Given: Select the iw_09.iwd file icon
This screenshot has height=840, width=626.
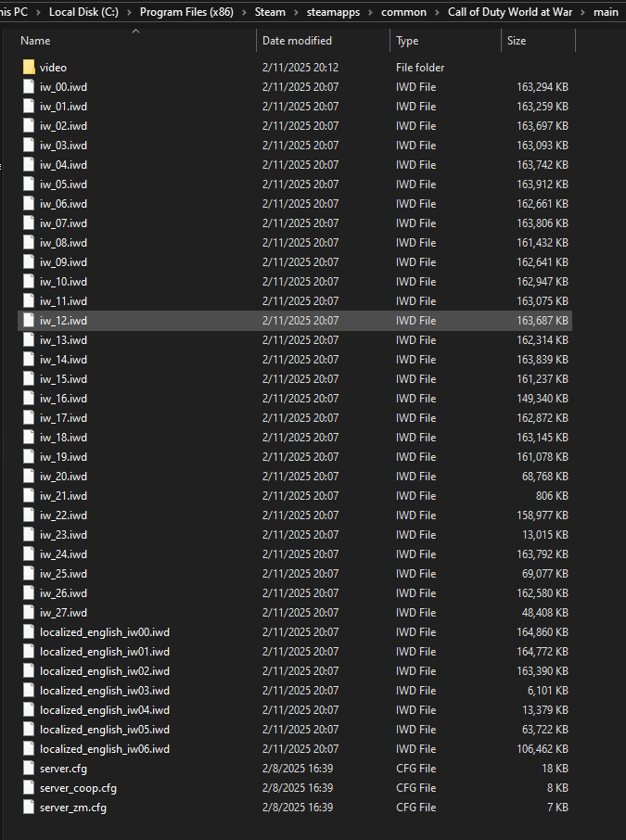Looking at the screenshot, I should click(x=29, y=262).
